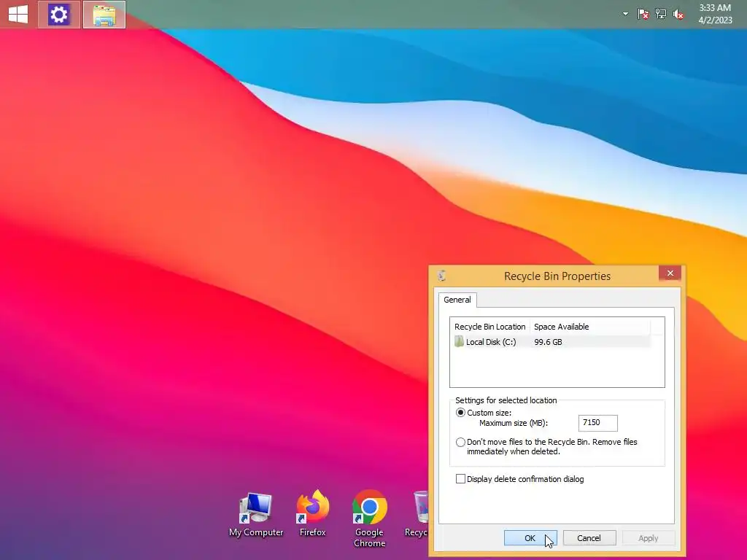Select the Google Chrome desktop shortcut

369,519
